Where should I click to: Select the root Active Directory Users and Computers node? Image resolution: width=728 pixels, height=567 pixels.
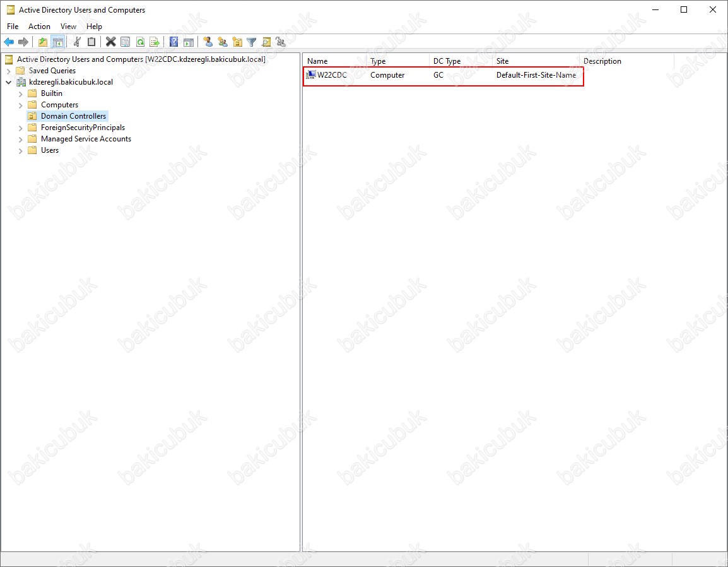click(141, 59)
